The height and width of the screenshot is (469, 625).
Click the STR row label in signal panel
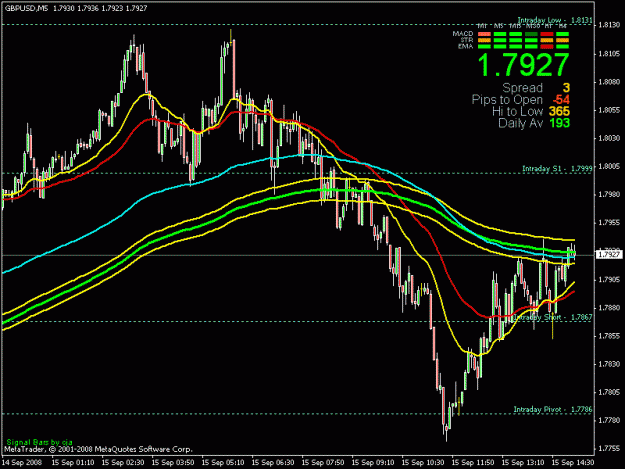point(467,40)
